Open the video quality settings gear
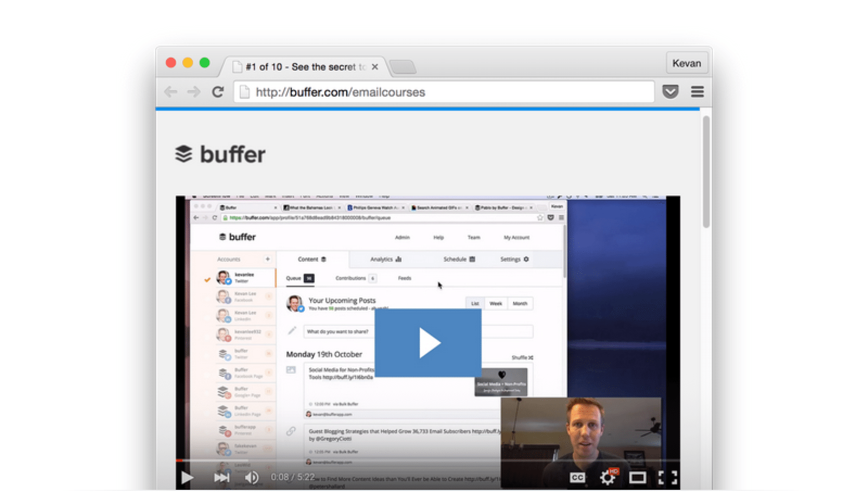 608,477
